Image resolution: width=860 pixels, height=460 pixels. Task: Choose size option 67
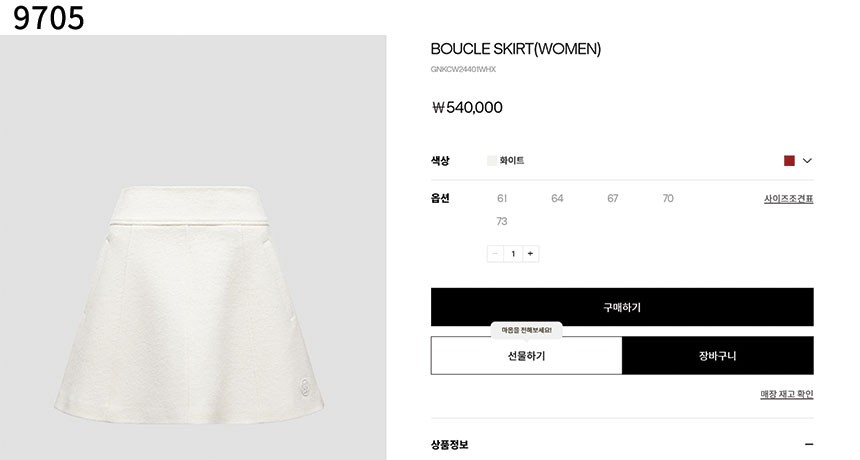(x=613, y=198)
